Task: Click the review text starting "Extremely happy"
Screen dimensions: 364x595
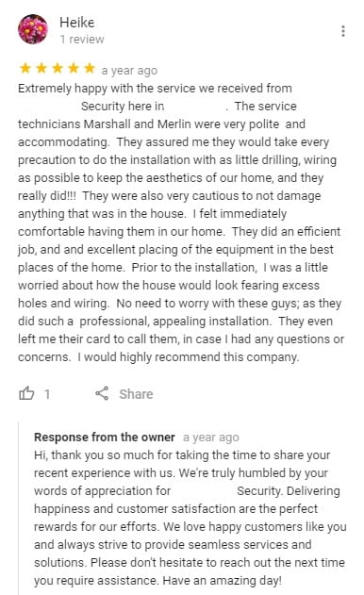Action: 181,223
